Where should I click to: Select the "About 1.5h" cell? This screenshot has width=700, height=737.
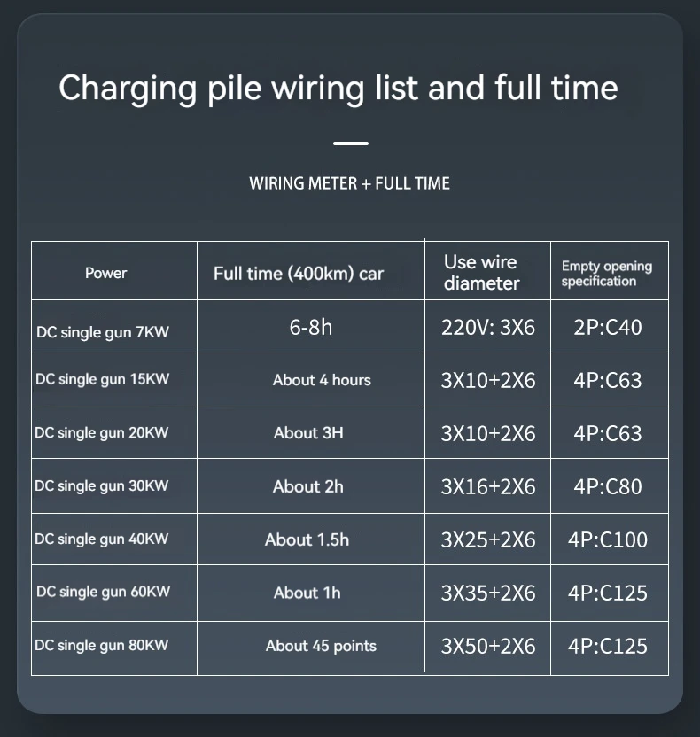coord(307,539)
